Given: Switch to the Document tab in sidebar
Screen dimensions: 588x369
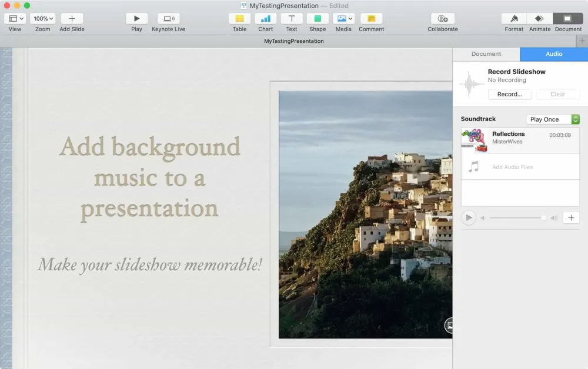Looking at the screenshot, I should 486,54.
